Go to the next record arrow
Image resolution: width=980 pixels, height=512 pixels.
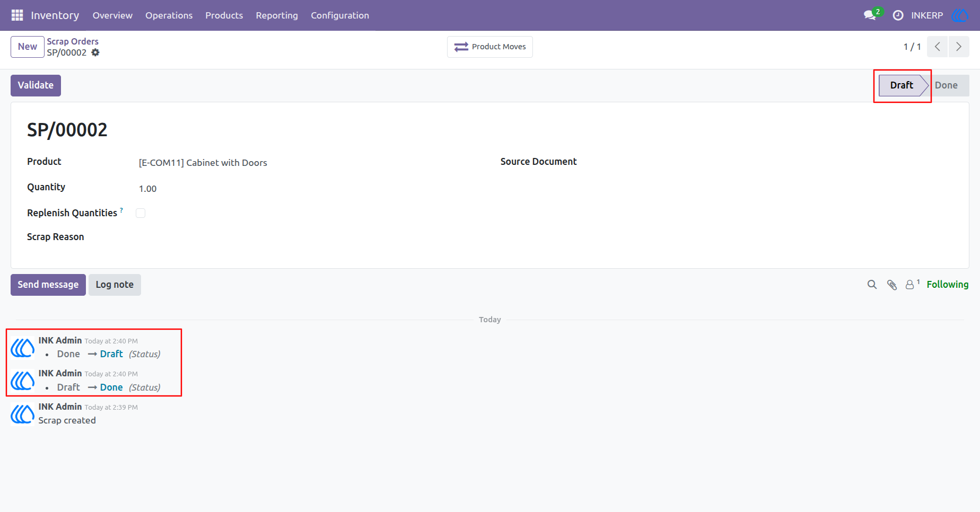click(x=959, y=47)
